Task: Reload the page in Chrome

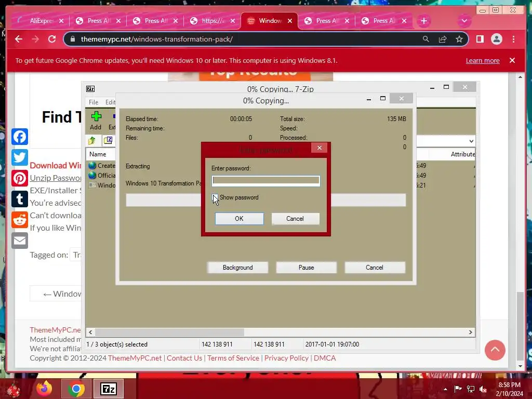Action: pos(52,39)
